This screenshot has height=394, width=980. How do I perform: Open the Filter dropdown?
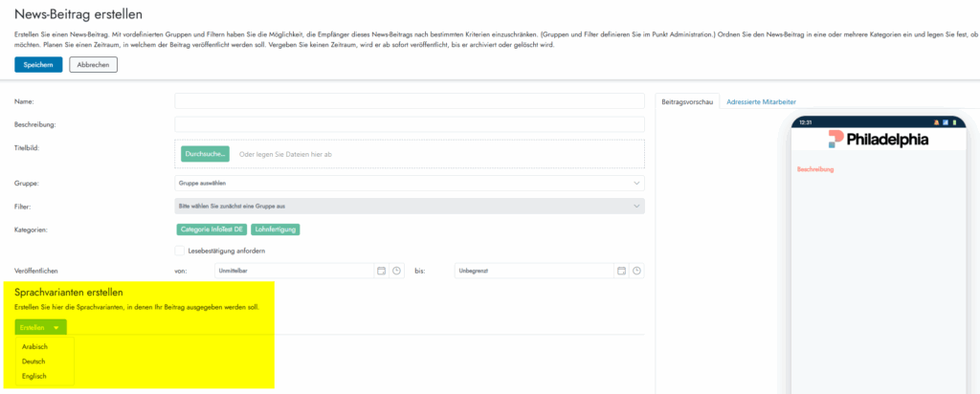click(409, 206)
